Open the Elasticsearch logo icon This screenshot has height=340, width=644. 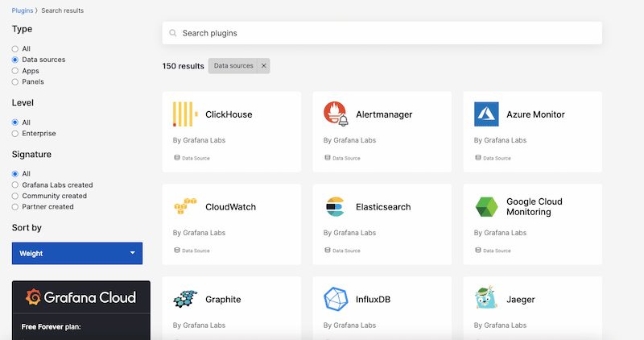click(336, 207)
